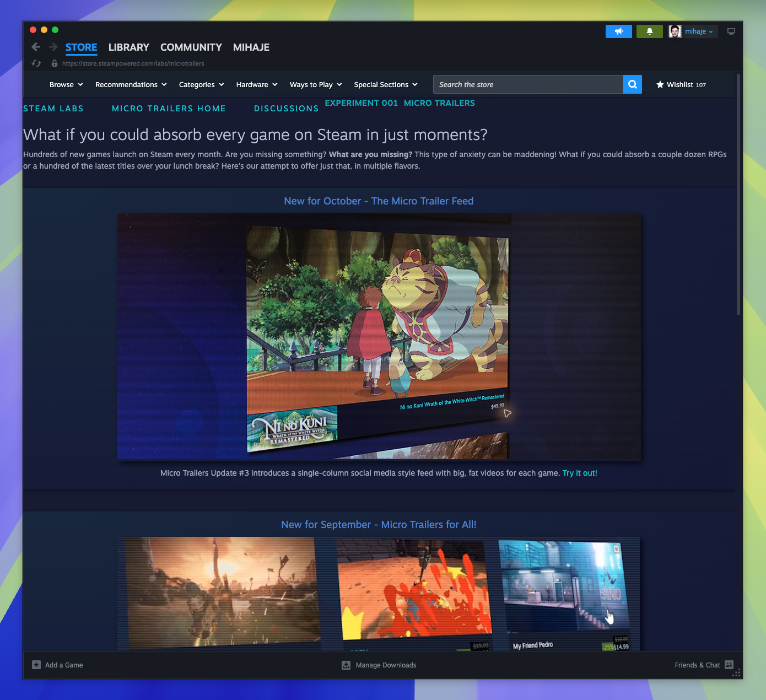Click the lock icon beside the URL
Image resolution: width=766 pixels, height=700 pixels.
(x=55, y=63)
